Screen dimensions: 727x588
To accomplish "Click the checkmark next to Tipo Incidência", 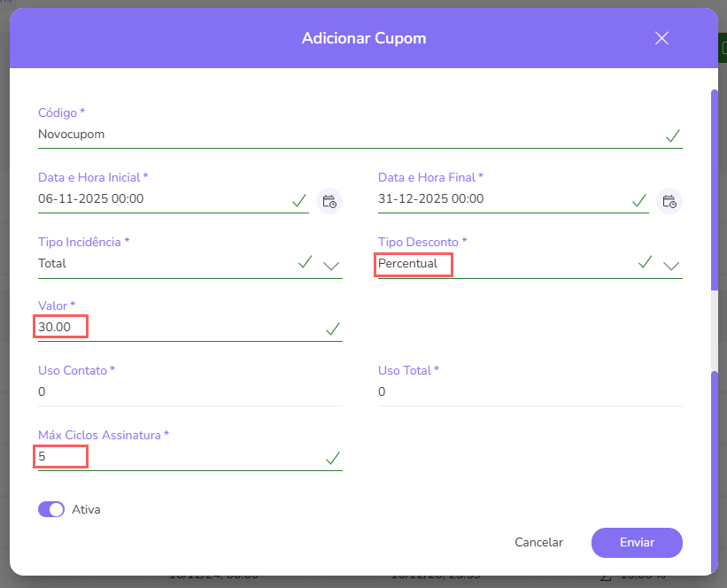I will (305, 262).
